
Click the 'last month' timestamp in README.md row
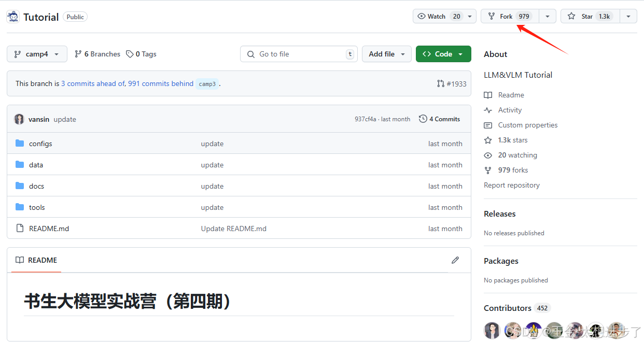[445, 229]
